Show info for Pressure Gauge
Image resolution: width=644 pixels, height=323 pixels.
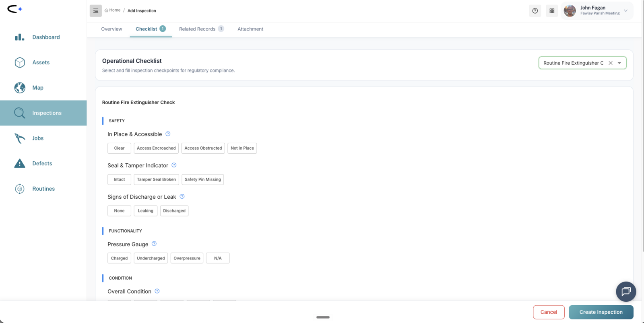(x=154, y=244)
